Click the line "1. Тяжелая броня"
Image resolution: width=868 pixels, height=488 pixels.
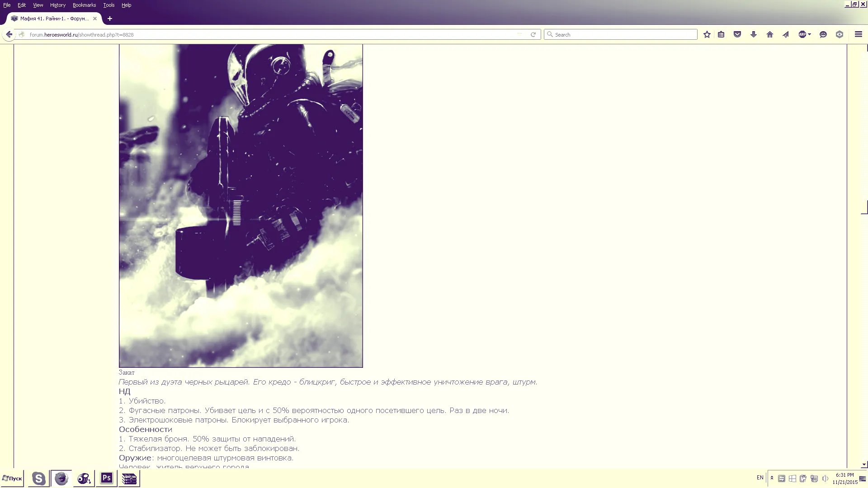[207, 439]
